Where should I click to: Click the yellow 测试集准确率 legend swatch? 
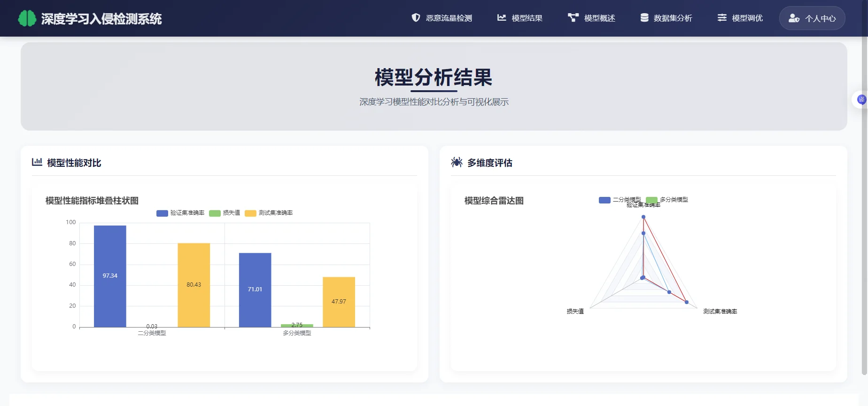point(250,213)
